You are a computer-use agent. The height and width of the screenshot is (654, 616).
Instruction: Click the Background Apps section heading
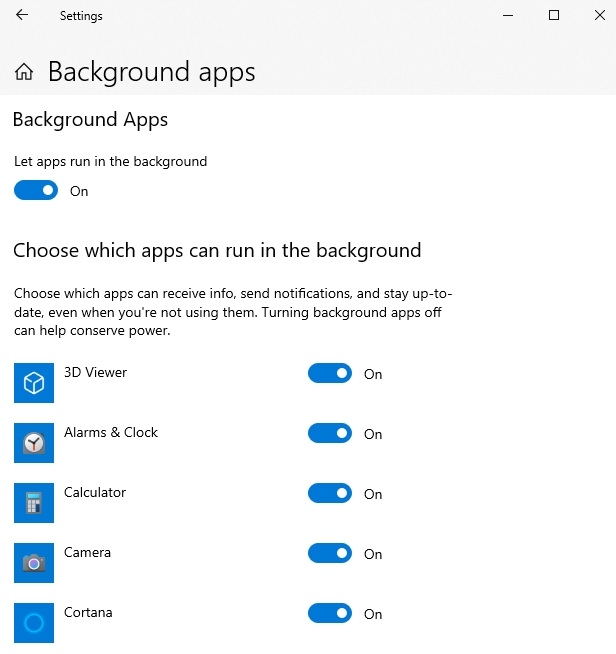point(90,120)
